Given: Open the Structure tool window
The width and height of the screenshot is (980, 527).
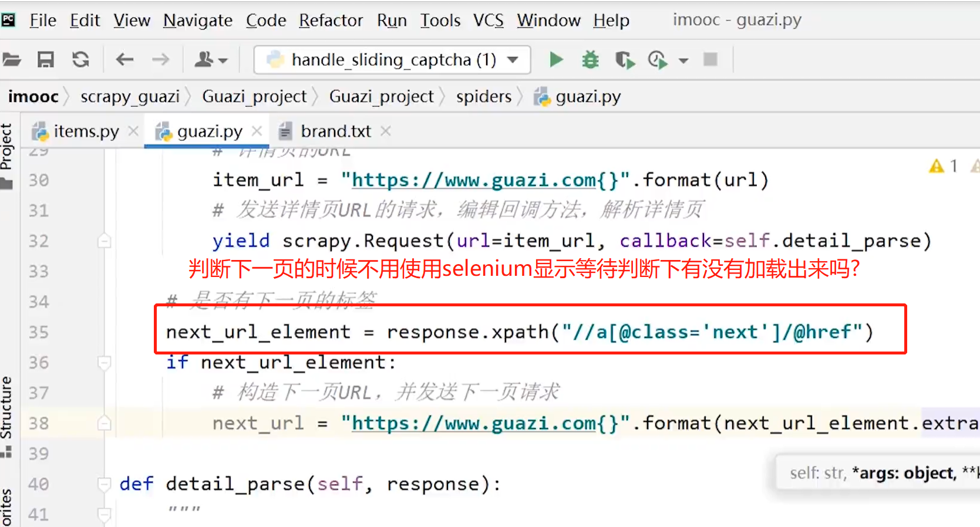Looking at the screenshot, I should (6, 417).
